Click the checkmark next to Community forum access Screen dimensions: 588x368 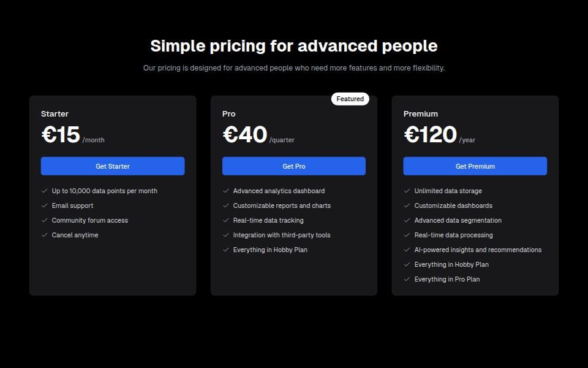(x=44, y=220)
